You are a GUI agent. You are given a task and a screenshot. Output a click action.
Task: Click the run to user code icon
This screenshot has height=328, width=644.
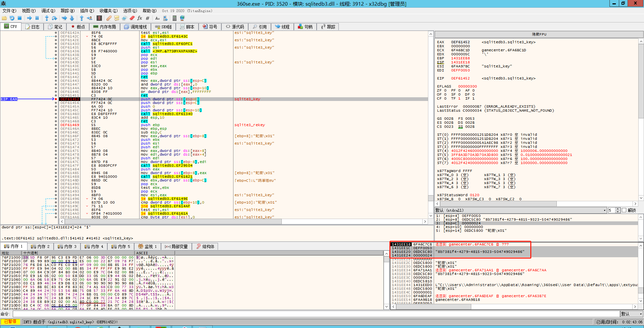click(x=89, y=18)
